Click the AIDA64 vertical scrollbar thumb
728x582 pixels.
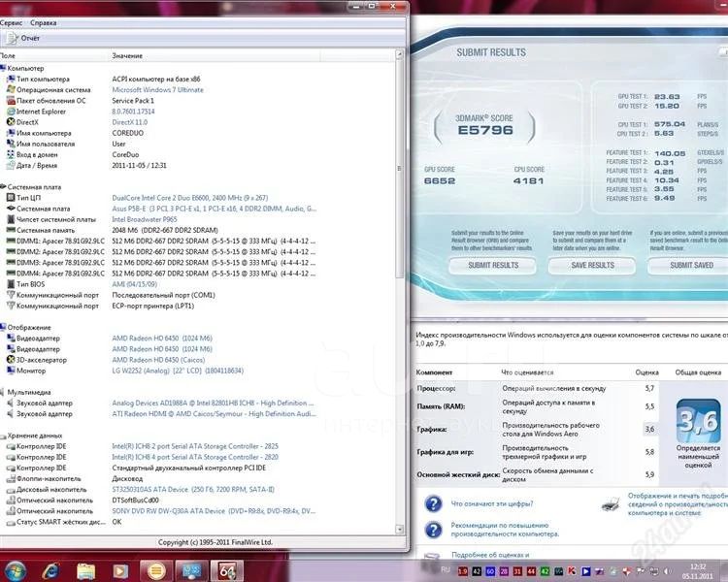click(399, 169)
